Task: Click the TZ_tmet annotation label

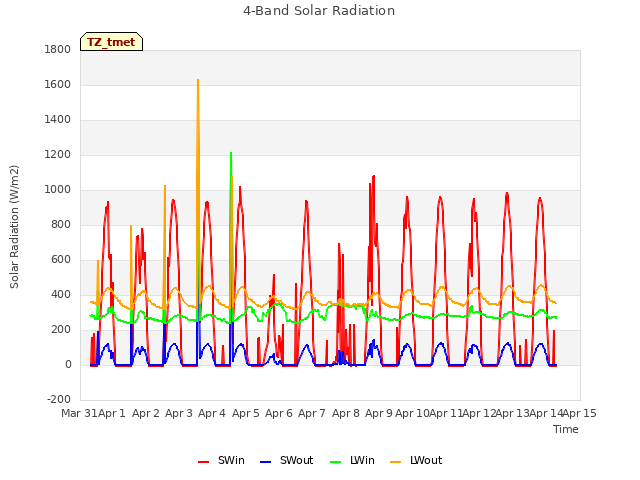Action: pyautogui.click(x=111, y=42)
